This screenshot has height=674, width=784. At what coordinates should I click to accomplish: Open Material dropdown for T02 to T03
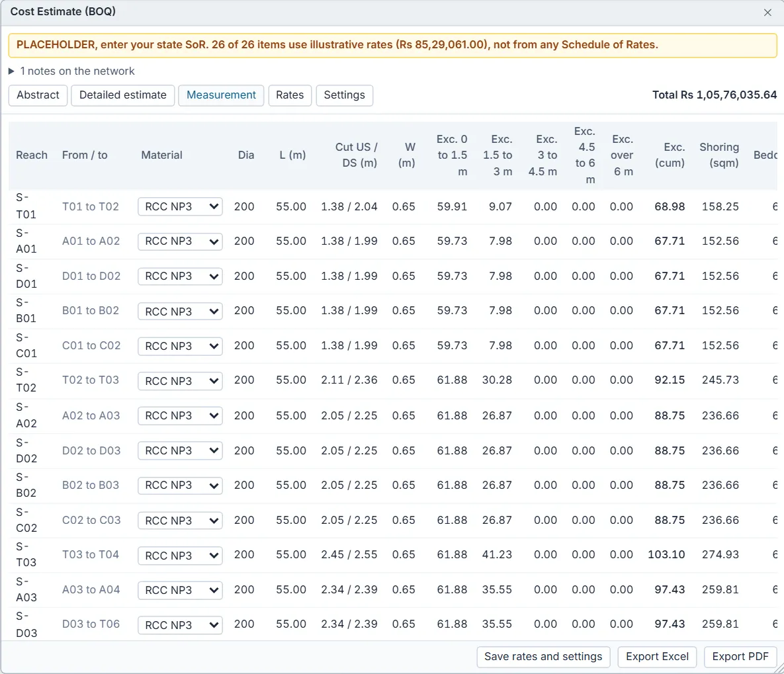click(x=180, y=380)
